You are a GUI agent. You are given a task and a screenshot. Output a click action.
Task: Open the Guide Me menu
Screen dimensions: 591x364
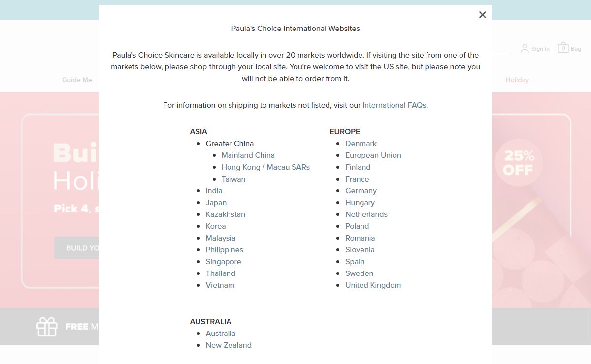click(77, 80)
